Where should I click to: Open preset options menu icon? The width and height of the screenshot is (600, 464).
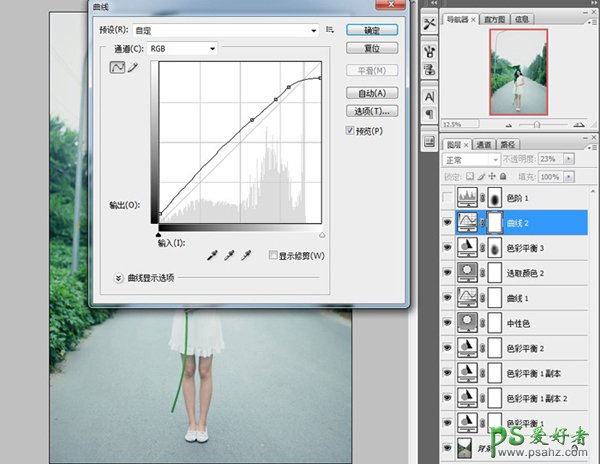(x=329, y=30)
